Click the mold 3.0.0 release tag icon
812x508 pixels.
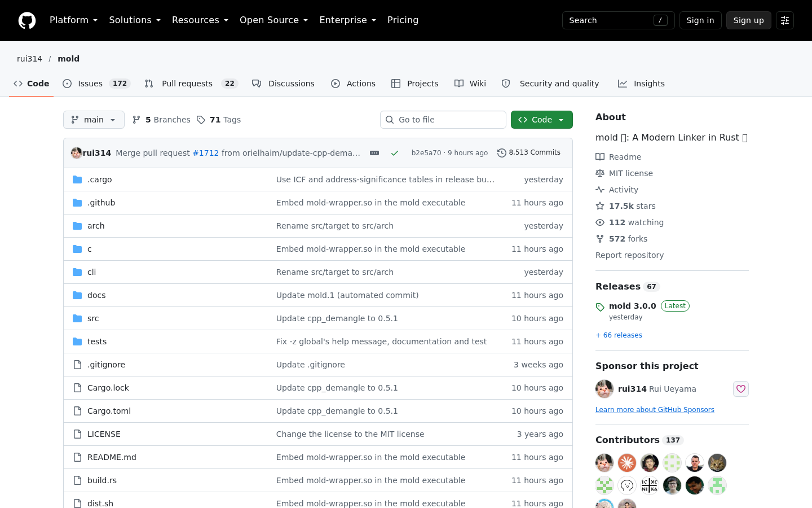click(600, 307)
